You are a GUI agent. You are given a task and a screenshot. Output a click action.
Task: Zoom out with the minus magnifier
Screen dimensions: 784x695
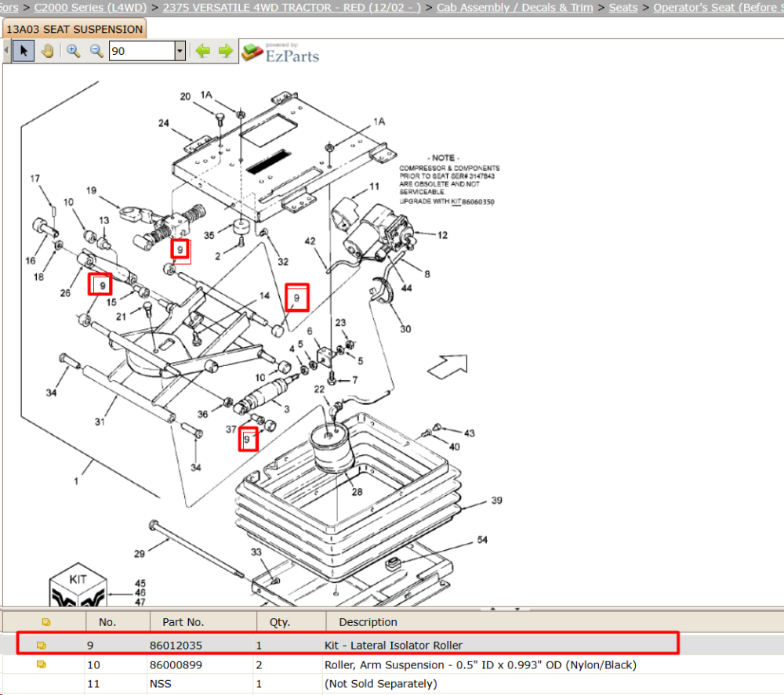pyautogui.click(x=96, y=51)
